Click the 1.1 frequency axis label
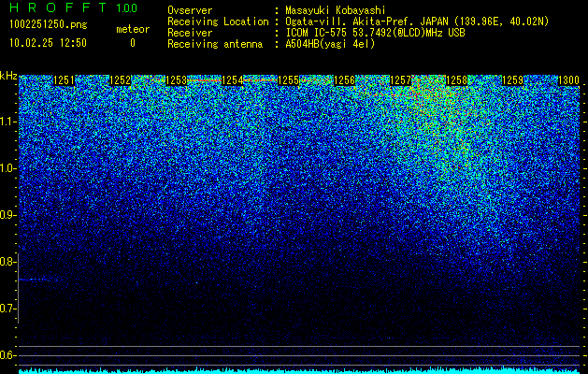Viewport: 588px width, 374px height. click(x=7, y=122)
